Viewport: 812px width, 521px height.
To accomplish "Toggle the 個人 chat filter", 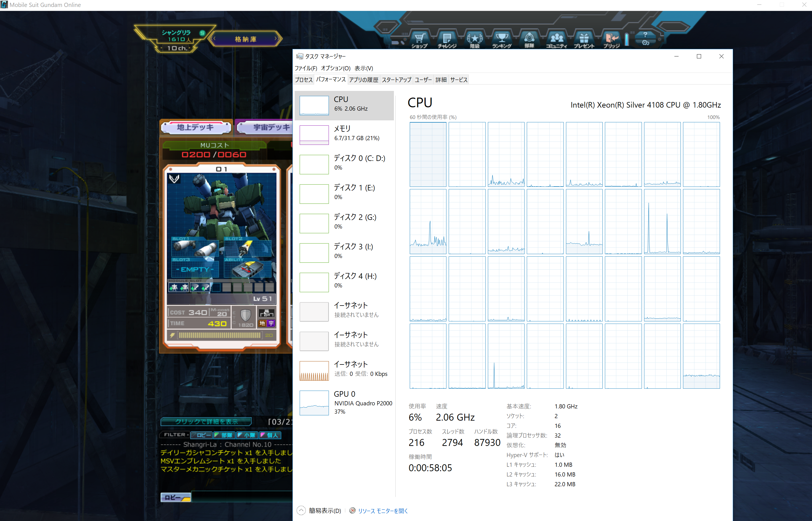I will pyautogui.click(x=270, y=435).
